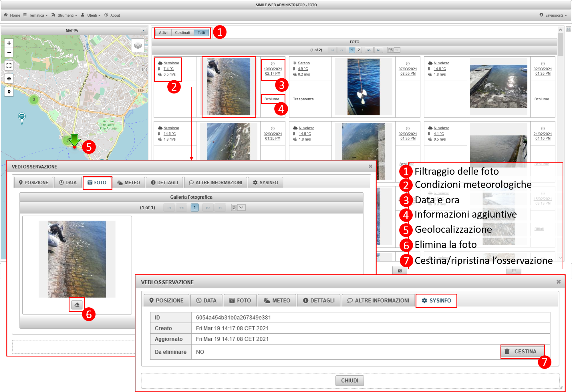Click the teal observation pin on the lake
The height and width of the screenshot is (392, 572).
click(22, 119)
